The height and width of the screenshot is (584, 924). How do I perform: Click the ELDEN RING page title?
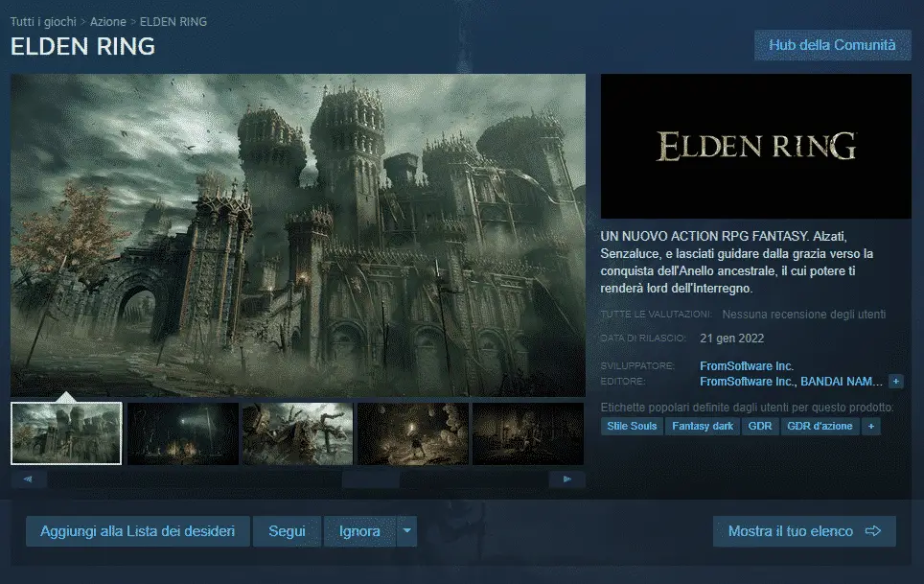[82, 47]
